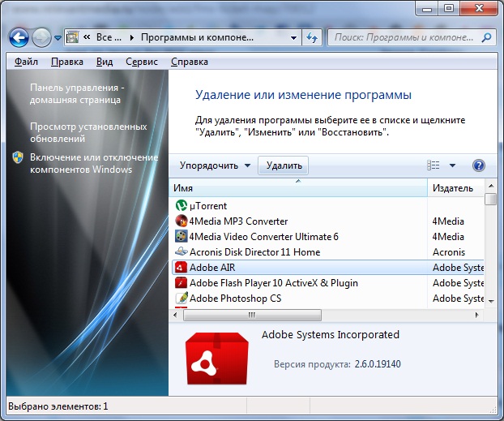
Task: Click the Control Panel icon in address bar
Action: [73, 37]
